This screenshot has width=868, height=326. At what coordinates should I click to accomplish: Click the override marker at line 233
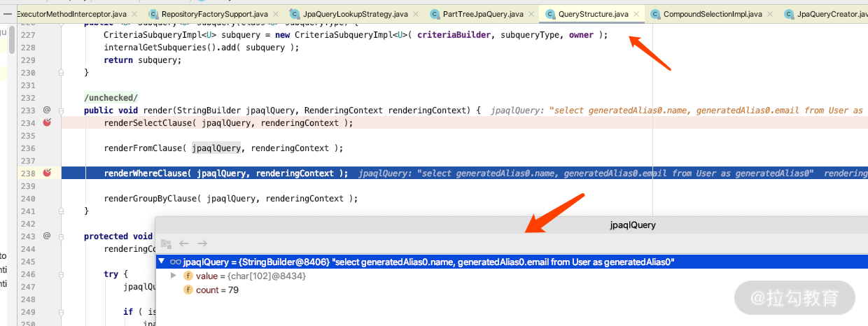pyautogui.click(x=47, y=110)
